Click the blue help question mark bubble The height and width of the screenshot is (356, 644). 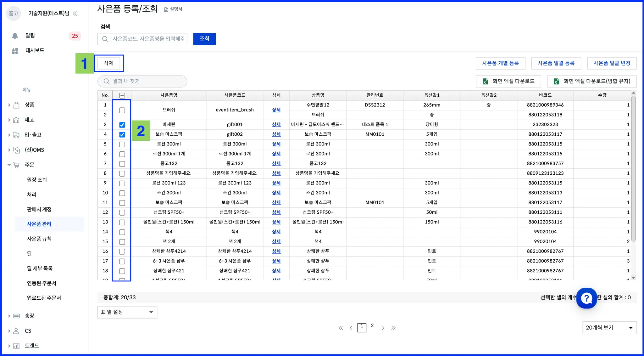point(586,298)
